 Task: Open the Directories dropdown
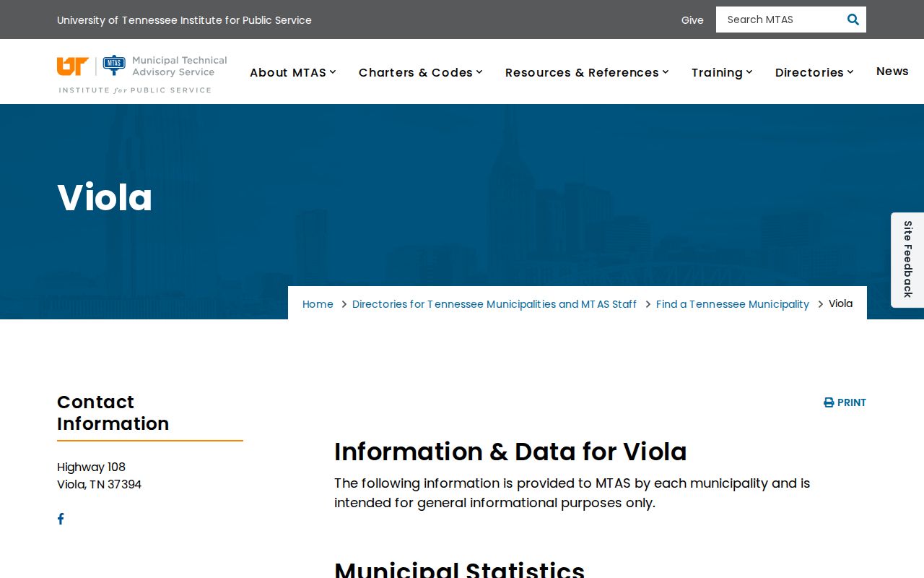[x=815, y=72]
